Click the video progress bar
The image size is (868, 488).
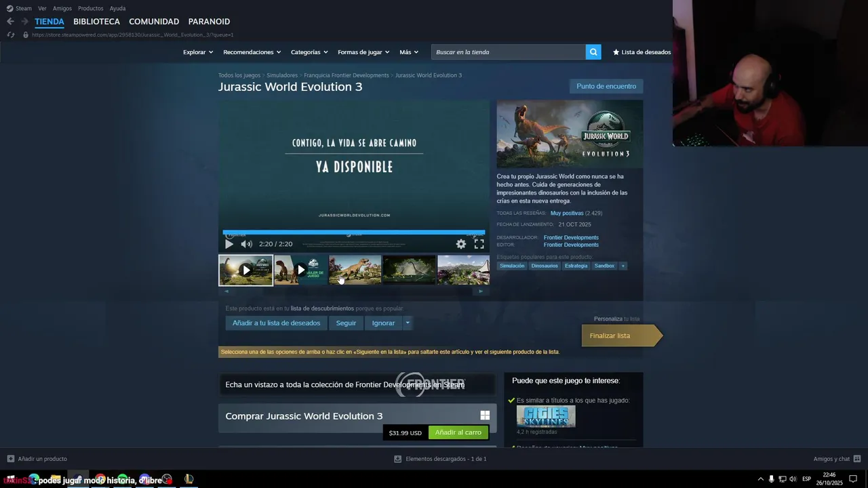pyautogui.click(x=354, y=232)
